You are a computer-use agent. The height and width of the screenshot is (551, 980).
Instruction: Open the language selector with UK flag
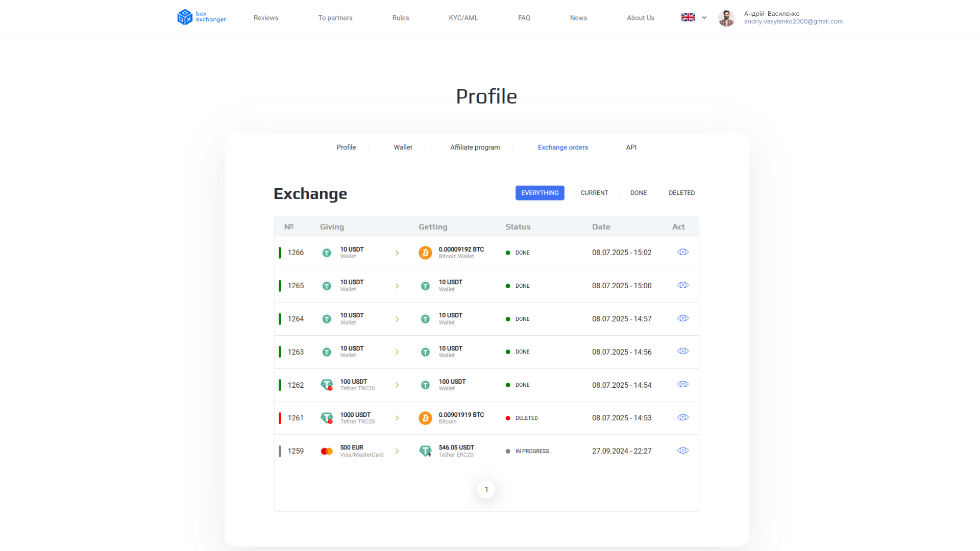[x=694, y=17]
